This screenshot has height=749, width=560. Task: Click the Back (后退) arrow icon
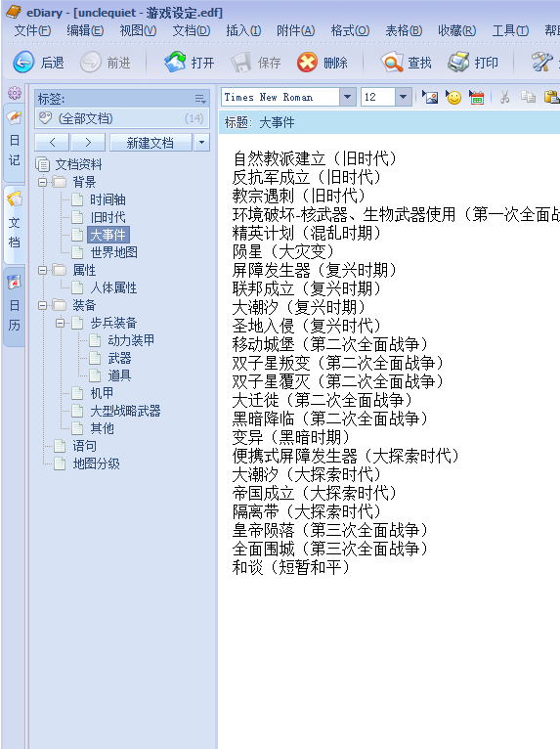point(23,63)
